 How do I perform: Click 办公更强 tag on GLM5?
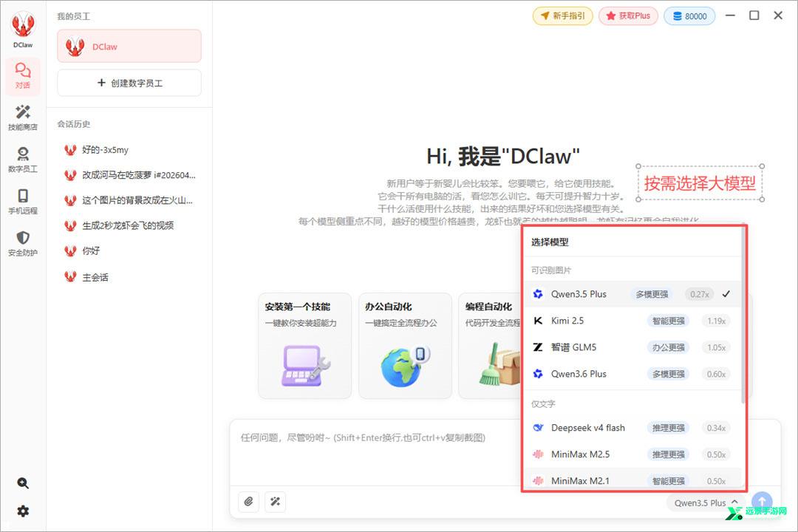(x=668, y=347)
